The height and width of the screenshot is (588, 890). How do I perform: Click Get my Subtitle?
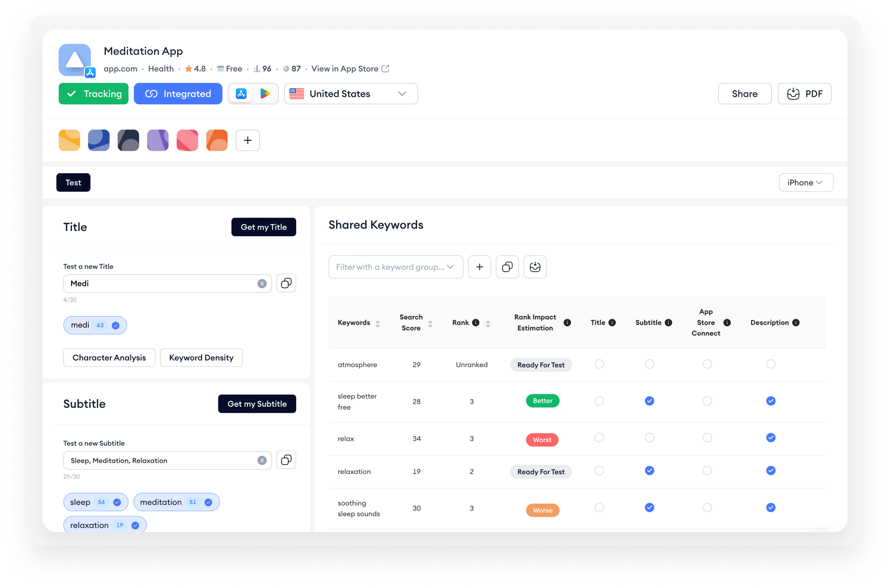[x=257, y=404]
